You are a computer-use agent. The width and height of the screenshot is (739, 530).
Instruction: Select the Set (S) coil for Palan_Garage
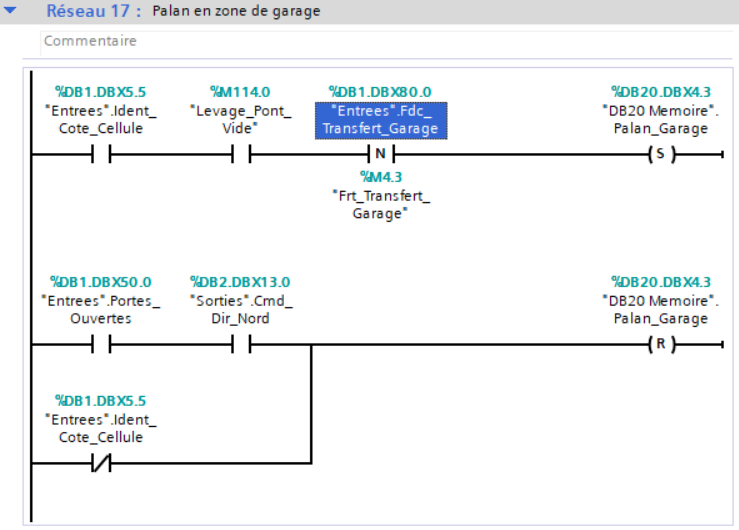660,154
